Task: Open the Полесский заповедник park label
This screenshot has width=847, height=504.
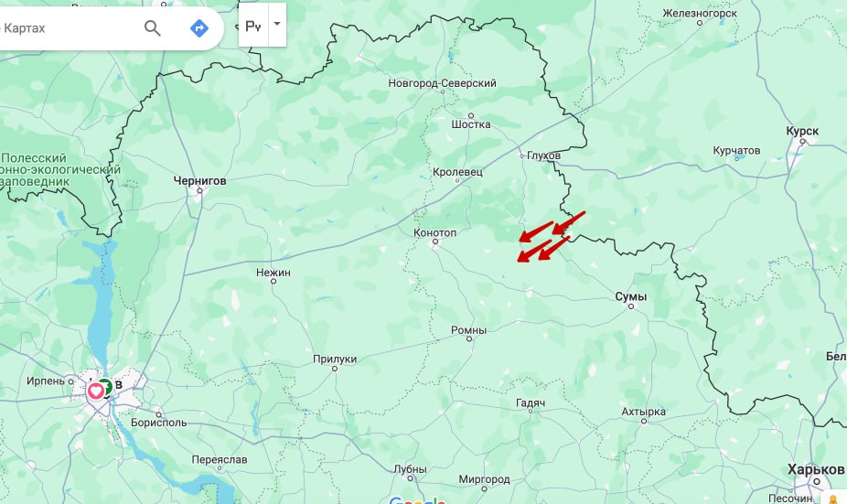Action: click(x=59, y=169)
